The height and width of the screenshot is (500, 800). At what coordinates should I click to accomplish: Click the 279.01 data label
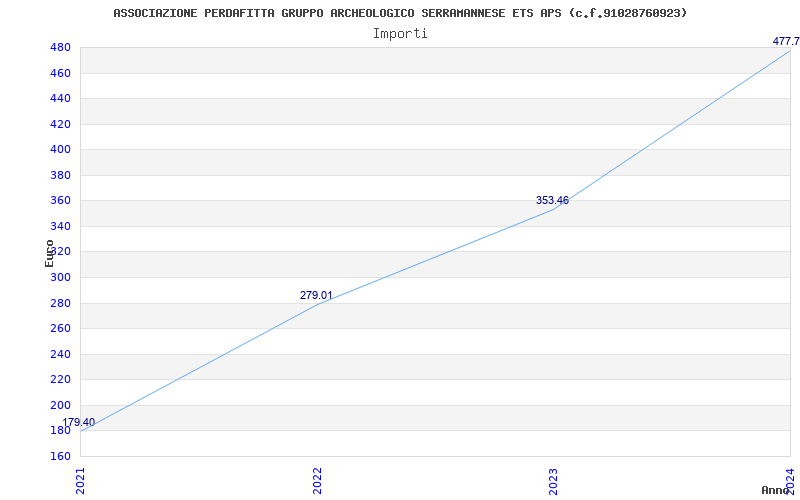pyautogui.click(x=316, y=295)
